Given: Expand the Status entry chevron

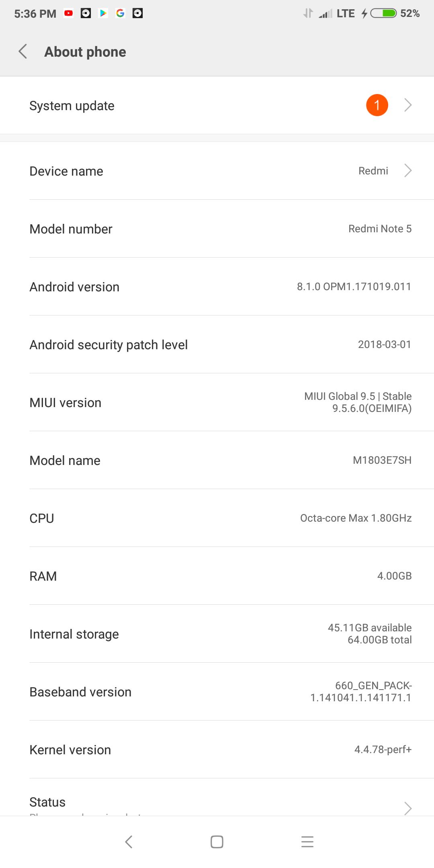Looking at the screenshot, I should [408, 808].
